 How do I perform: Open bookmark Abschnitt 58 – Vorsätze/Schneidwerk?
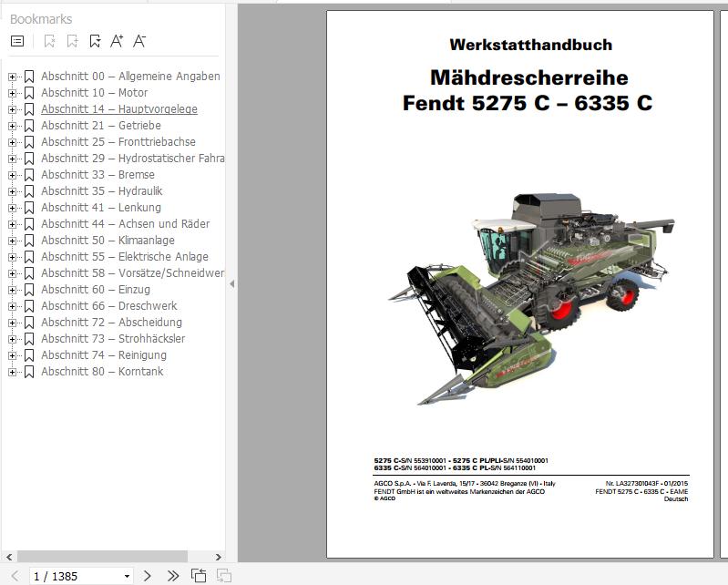tap(133, 273)
